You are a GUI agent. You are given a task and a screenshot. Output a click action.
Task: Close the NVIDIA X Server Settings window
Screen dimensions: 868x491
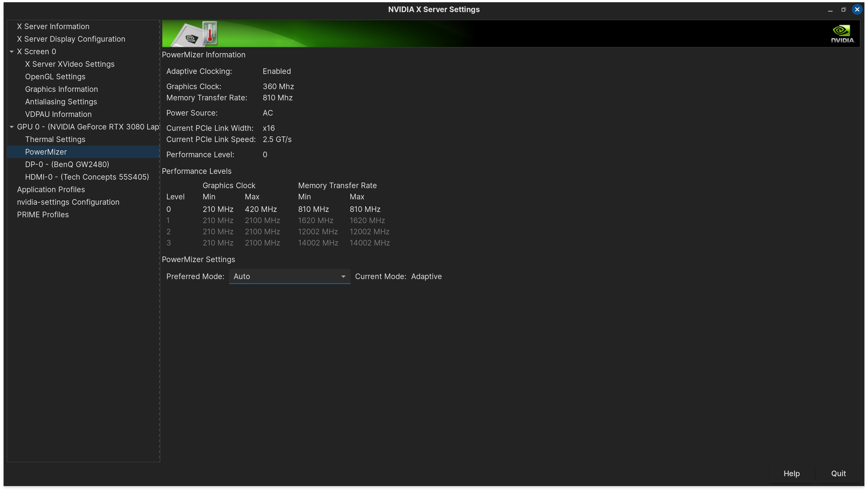857,9
